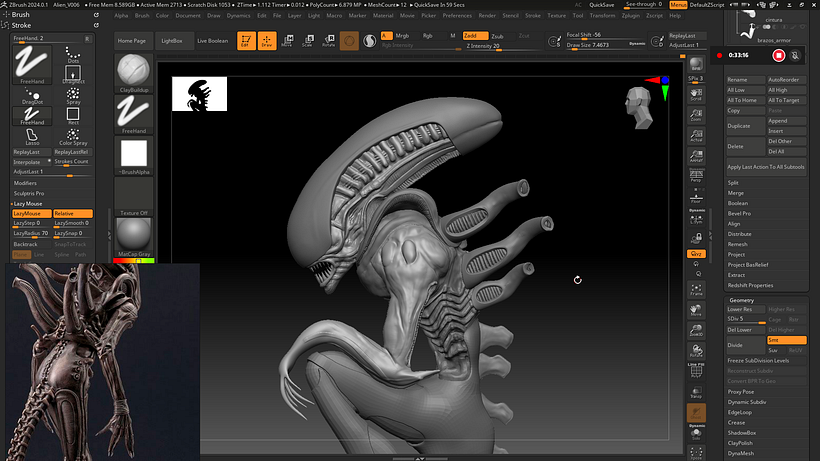
Task: Toggle the Xyz rotation mode
Action: pyautogui.click(x=696, y=253)
